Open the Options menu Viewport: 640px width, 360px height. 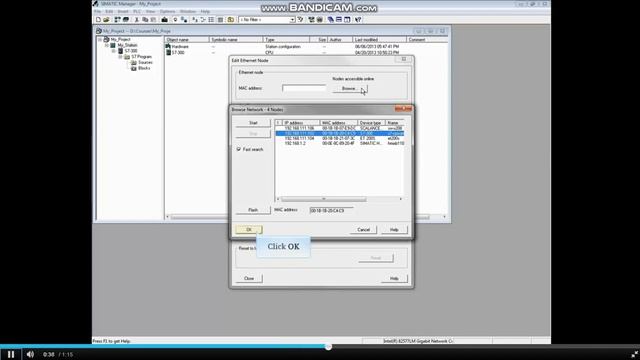coord(167,11)
